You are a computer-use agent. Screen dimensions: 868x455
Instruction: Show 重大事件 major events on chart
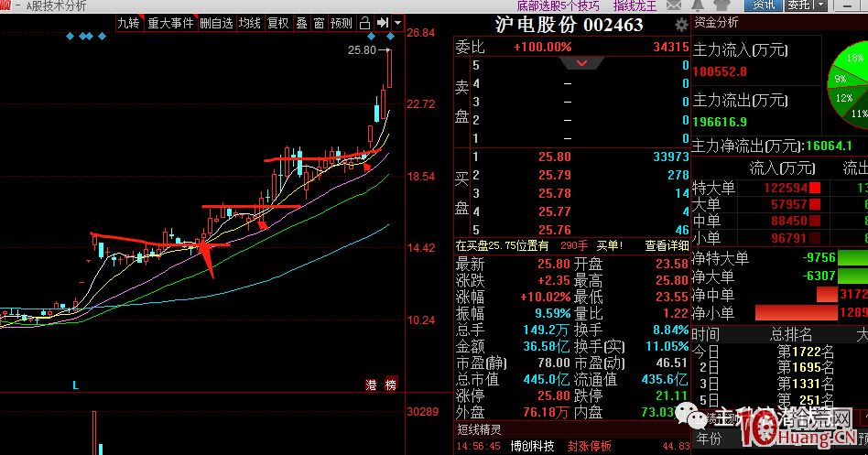coord(171,23)
